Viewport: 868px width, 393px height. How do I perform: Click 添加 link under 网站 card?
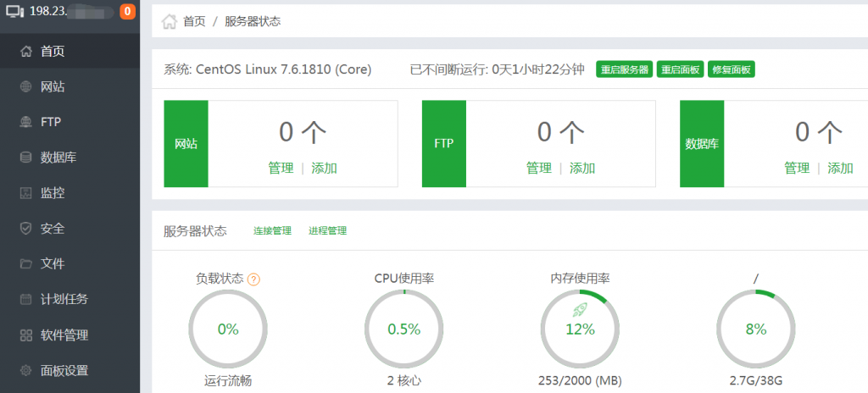(x=325, y=168)
